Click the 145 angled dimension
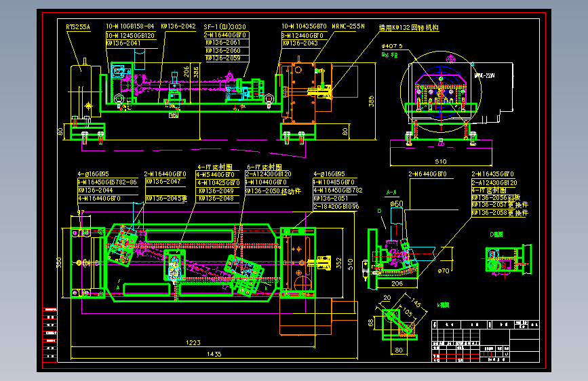This screenshot has width=588, height=381. click(x=416, y=302)
